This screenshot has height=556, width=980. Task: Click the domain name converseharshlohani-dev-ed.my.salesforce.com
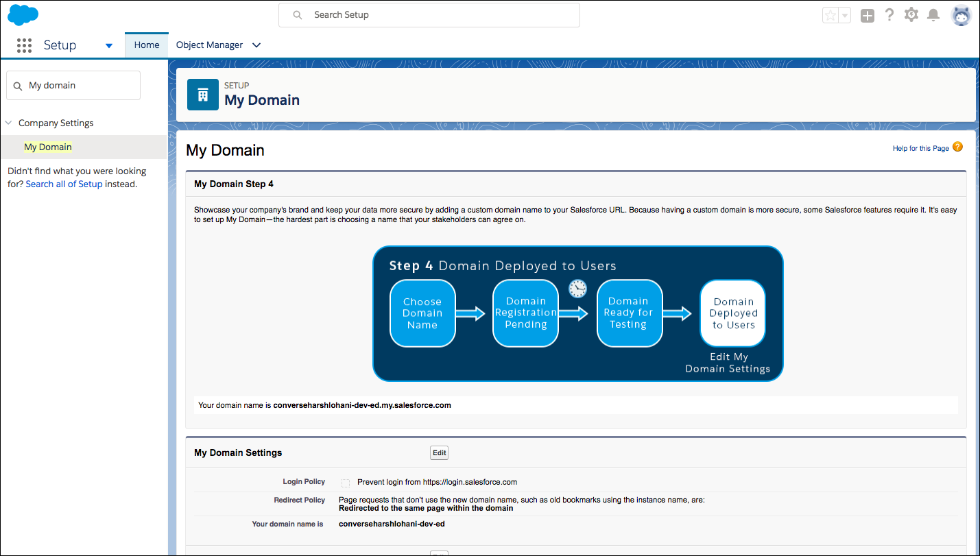tap(362, 405)
